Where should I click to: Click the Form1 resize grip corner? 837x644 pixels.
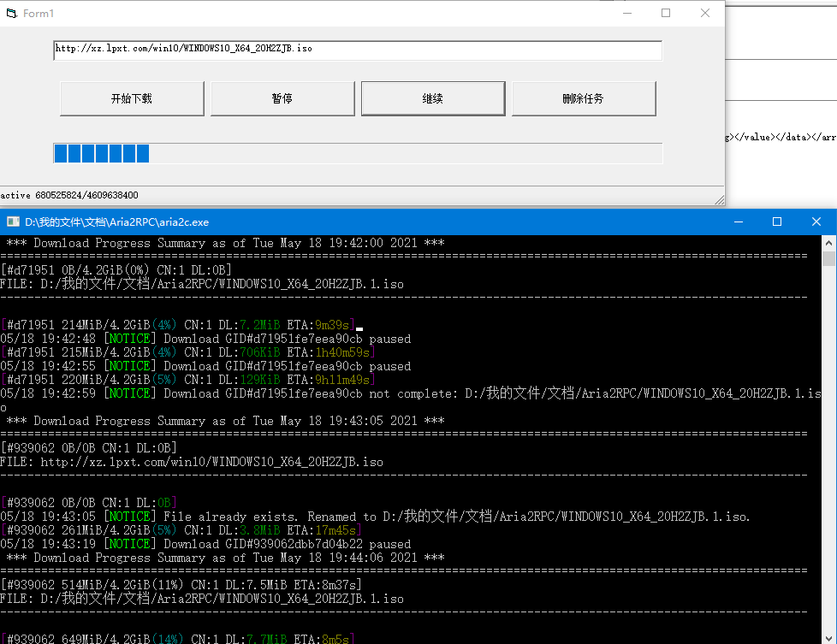pyautogui.click(x=720, y=200)
